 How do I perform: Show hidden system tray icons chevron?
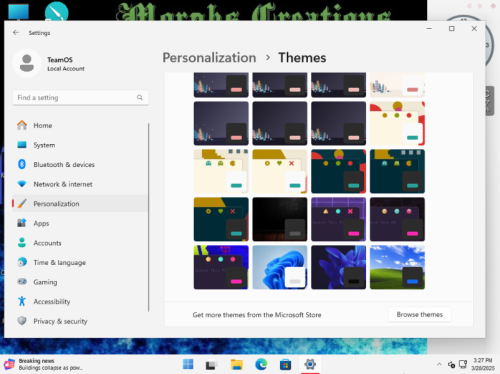pyautogui.click(x=439, y=364)
